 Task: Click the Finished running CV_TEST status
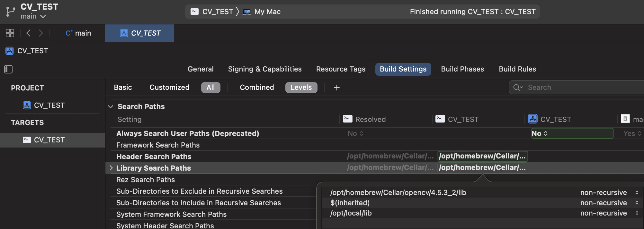473,12
